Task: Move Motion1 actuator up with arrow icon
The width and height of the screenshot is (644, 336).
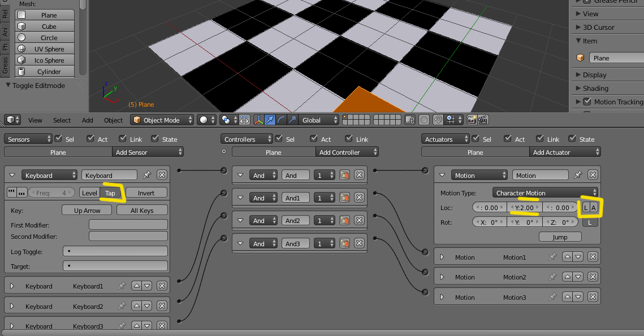Action: 568,257
